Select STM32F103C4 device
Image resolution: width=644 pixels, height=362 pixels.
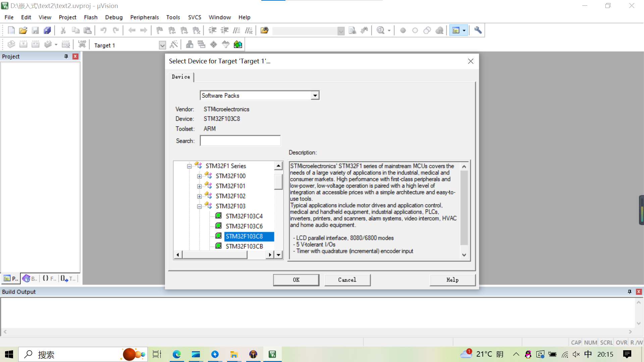244,216
